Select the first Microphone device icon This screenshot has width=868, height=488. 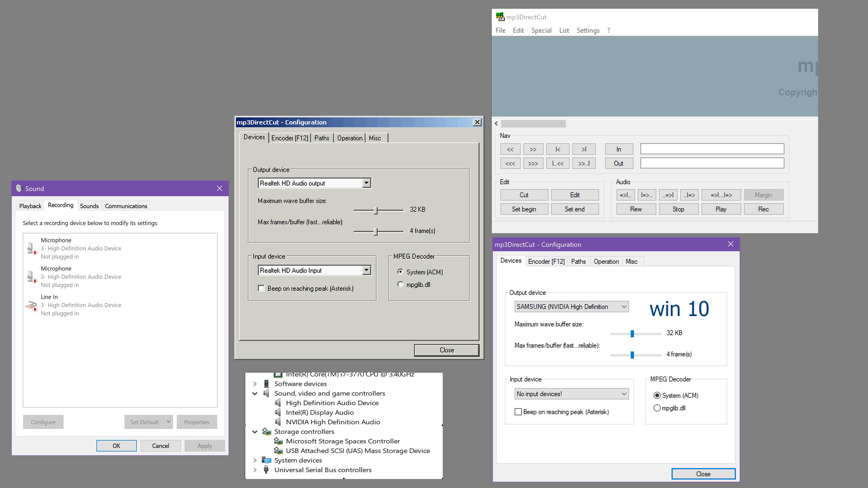31,248
